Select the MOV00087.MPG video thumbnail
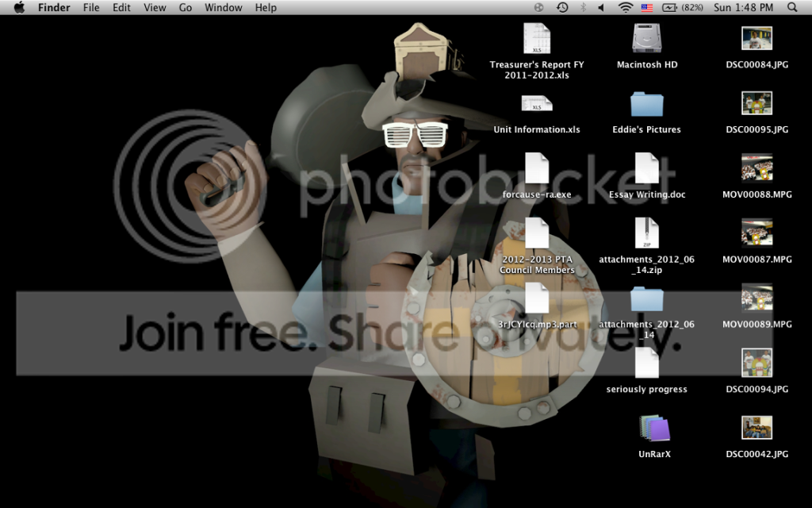812x508 pixels. point(756,233)
